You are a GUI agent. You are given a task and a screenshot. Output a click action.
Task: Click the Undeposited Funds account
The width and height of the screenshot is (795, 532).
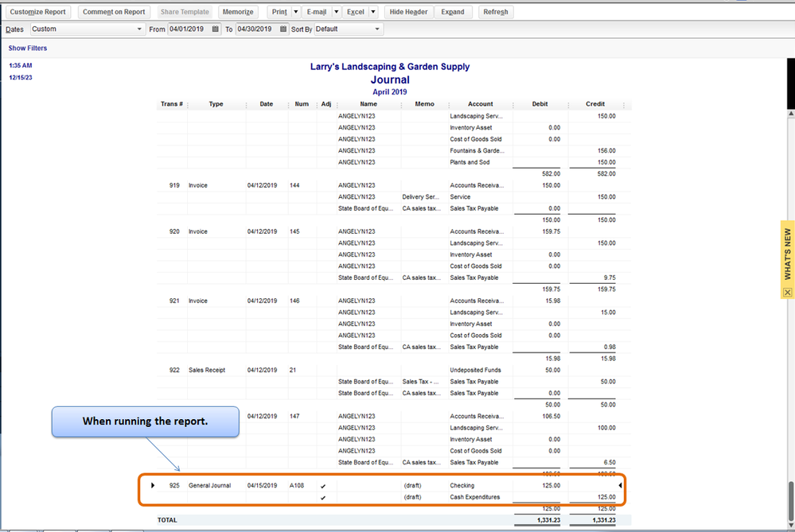pos(475,371)
